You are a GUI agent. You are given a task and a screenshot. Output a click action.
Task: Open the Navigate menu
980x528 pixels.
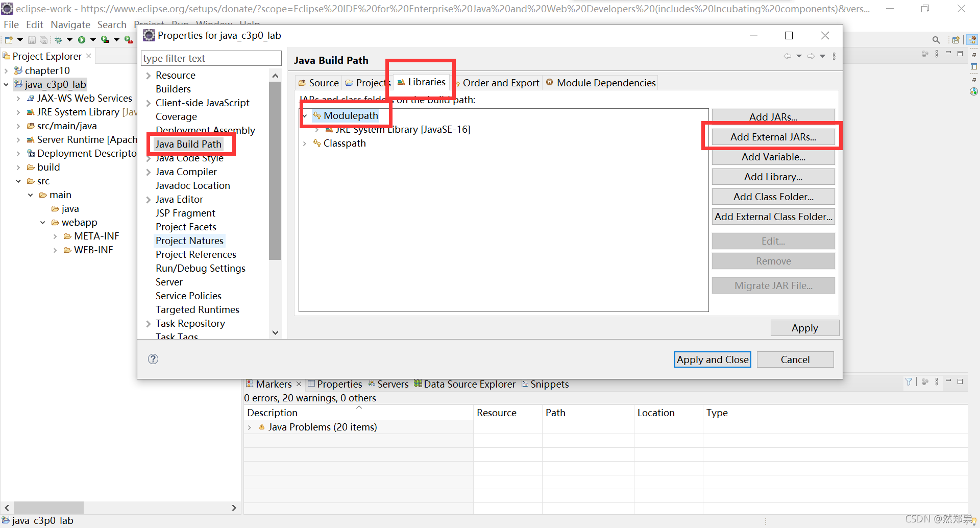pyautogui.click(x=70, y=25)
